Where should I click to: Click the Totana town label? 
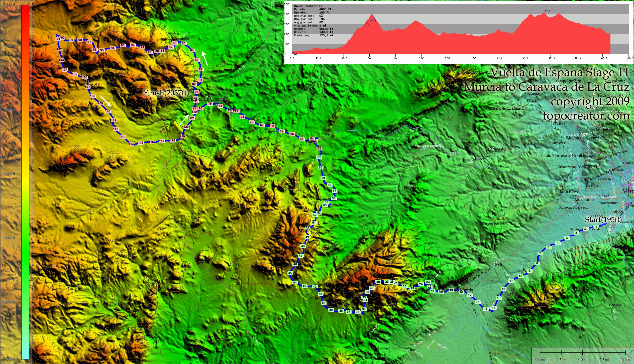tap(412, 350)
